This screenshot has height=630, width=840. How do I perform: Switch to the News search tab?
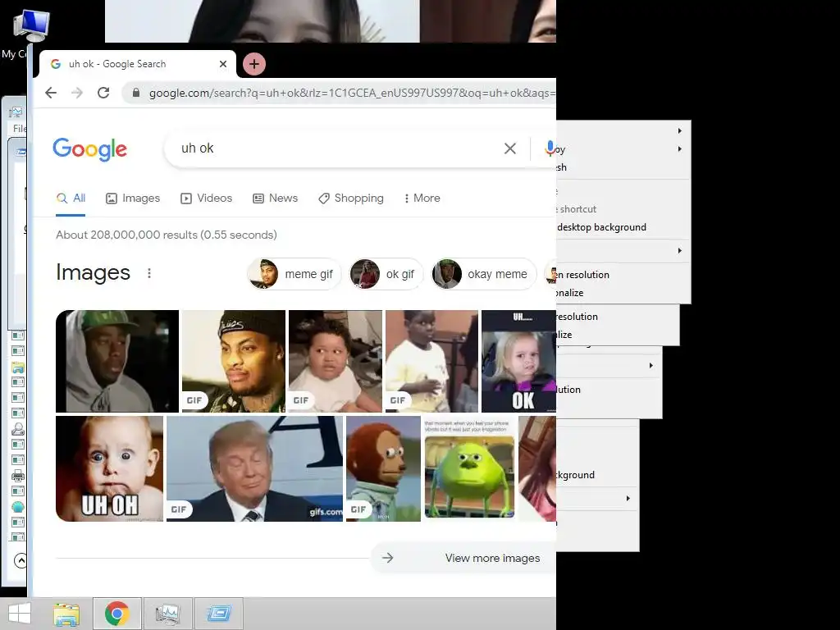275,199
